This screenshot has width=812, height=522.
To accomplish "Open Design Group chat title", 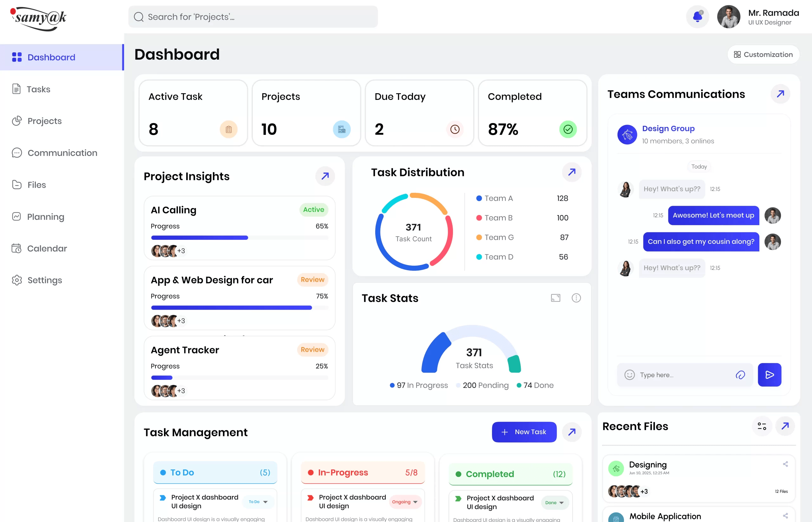I will 668,128.
